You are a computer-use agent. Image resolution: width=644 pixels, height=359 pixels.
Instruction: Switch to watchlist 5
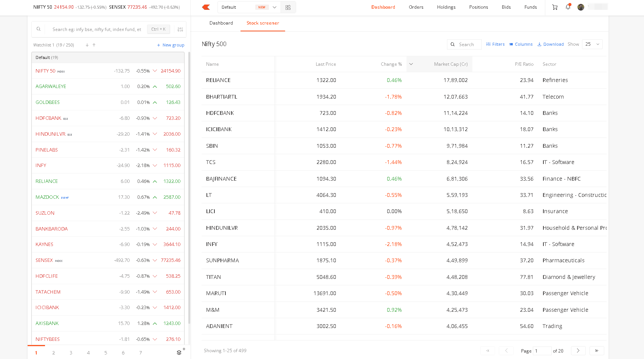106,353
